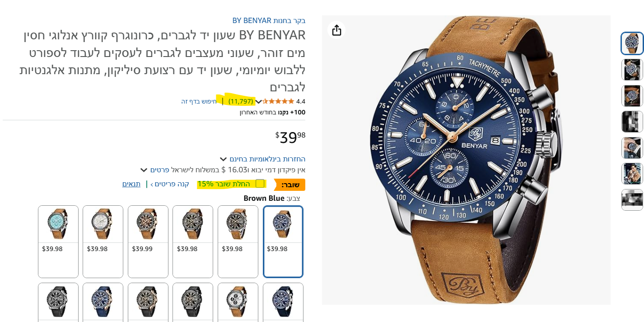Click the buy items coupon link
Screen dimensions: 644x322
[170, 184]
